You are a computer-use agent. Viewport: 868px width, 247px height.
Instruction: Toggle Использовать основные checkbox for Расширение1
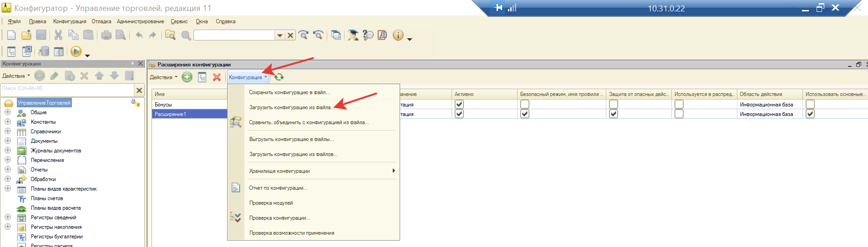click(x=810, y=114)
